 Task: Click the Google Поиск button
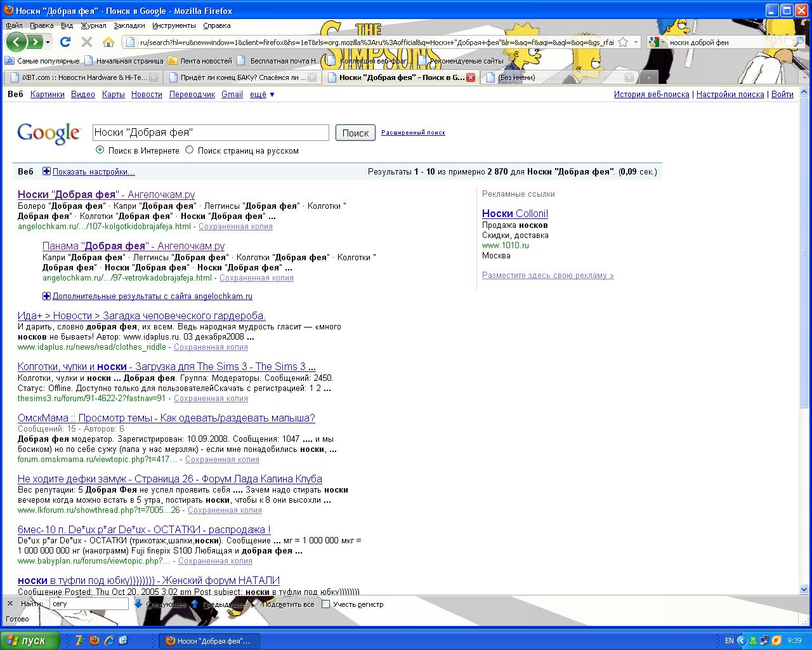(355, 133)
